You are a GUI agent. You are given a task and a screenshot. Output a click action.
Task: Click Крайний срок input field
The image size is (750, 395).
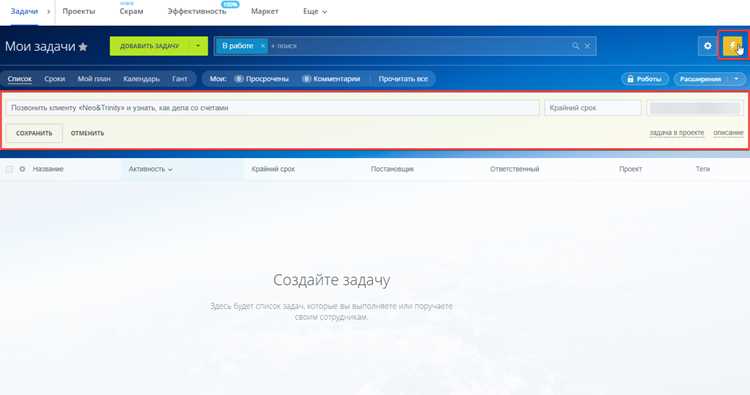(593, 108)
